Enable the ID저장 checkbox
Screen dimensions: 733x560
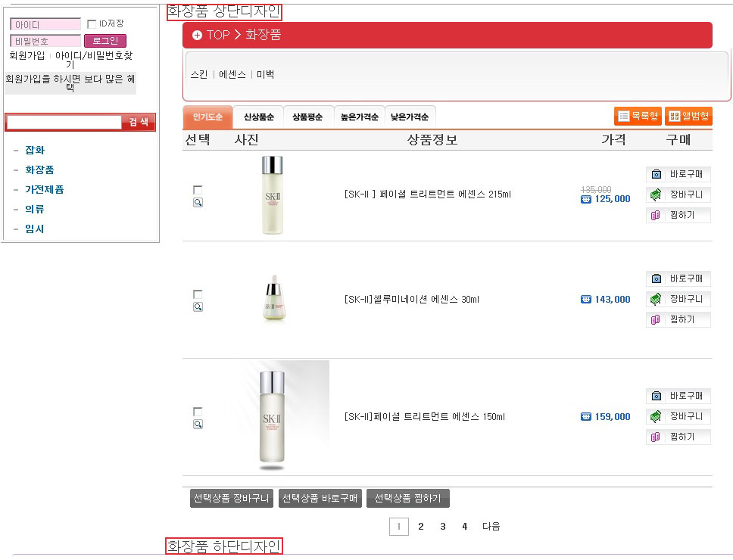[92, 23]
